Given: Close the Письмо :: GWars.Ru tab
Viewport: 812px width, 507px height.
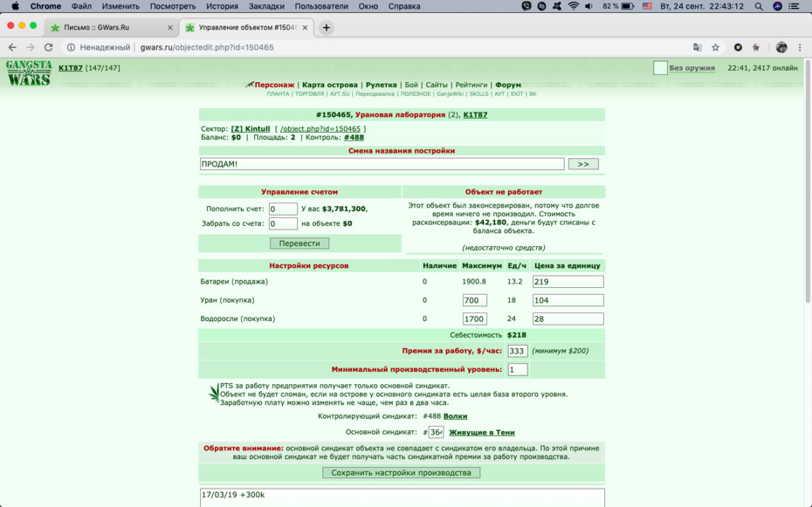Looking at the screenshot, I should [170, 27].
